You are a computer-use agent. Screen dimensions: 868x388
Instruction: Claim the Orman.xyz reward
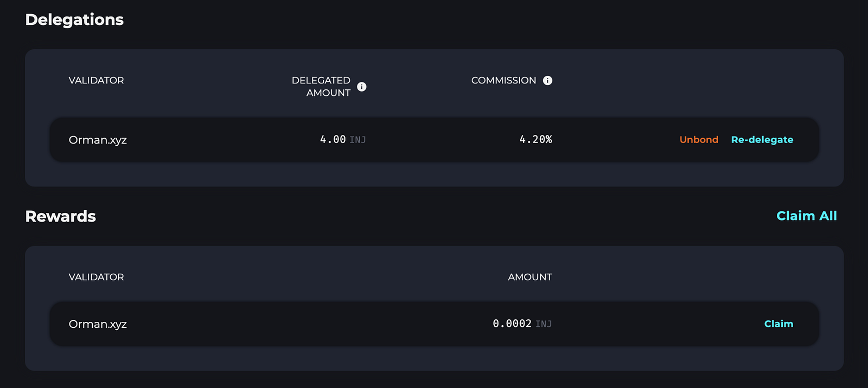pos(778,324)
